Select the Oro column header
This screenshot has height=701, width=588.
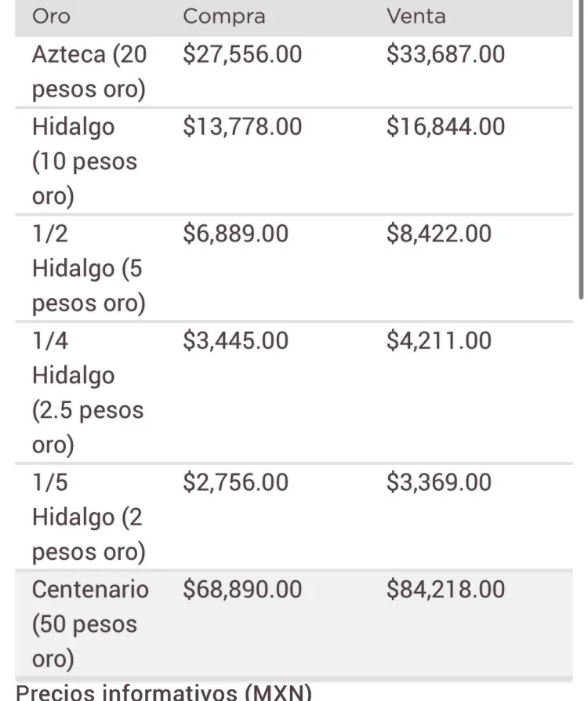(x=51, y=16)
